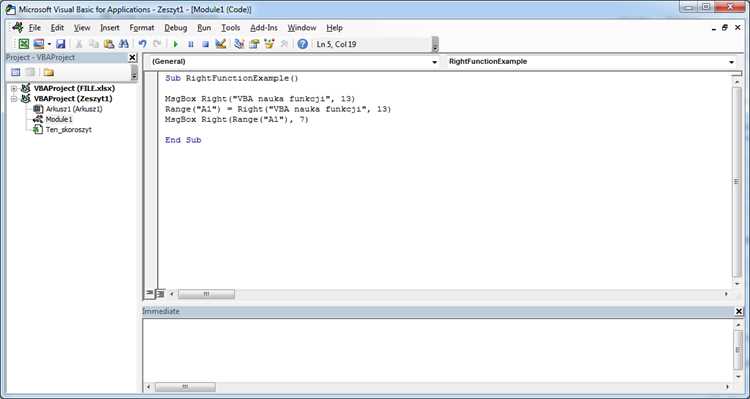The image size is (750, 399).
Task: Toggle Design Mode icon
Action: point(221,44)
